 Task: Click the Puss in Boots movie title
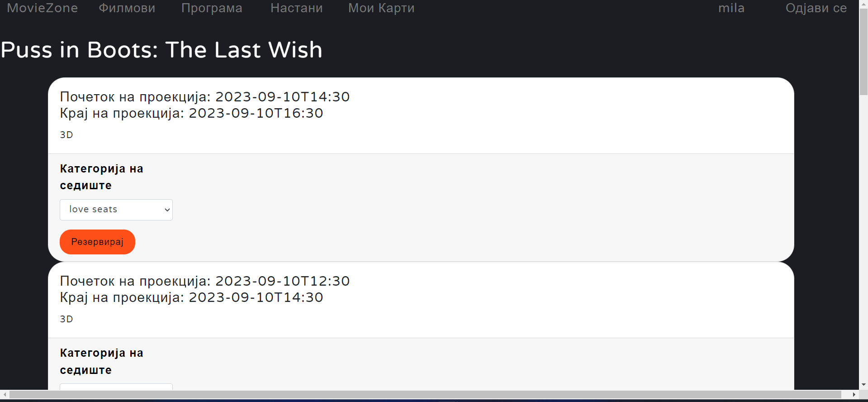(161, 50)
